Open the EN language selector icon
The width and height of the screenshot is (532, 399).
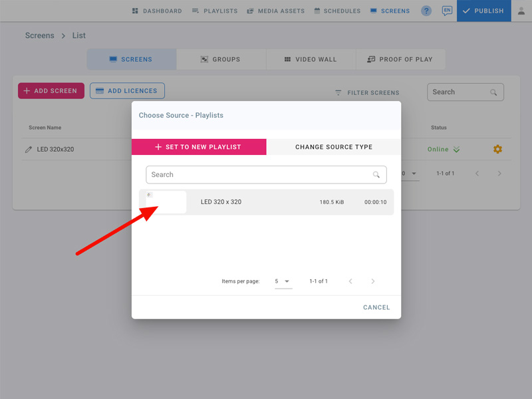coord(447,11)
